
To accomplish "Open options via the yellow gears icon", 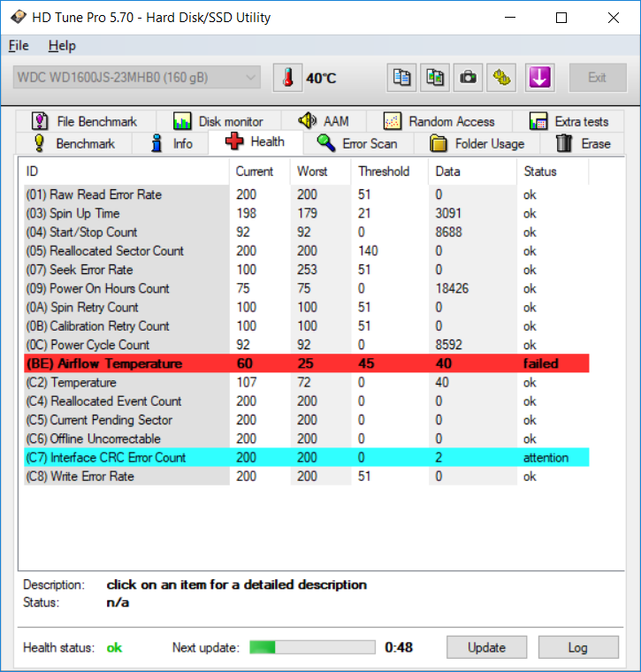I will tap(501, 78).
